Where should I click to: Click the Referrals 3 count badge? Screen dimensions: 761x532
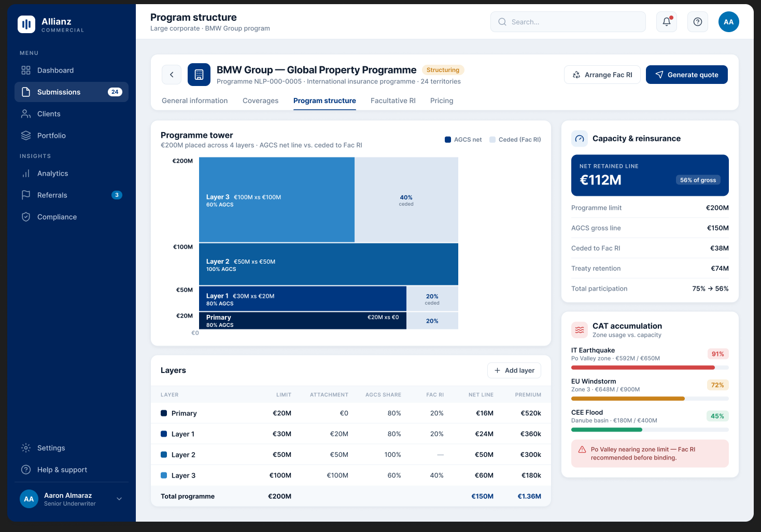click(x=117, y=195)
